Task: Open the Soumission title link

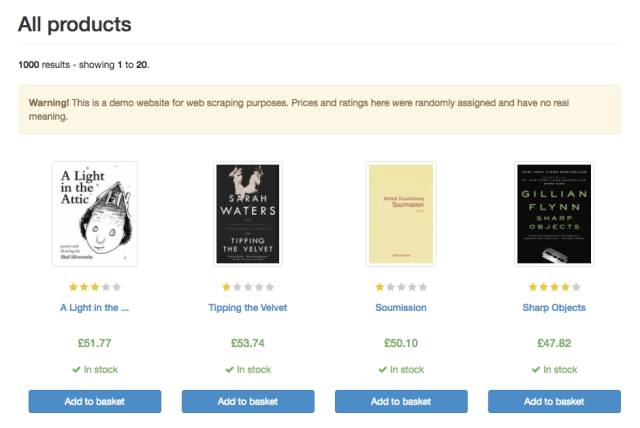Action: click(400, 308)
